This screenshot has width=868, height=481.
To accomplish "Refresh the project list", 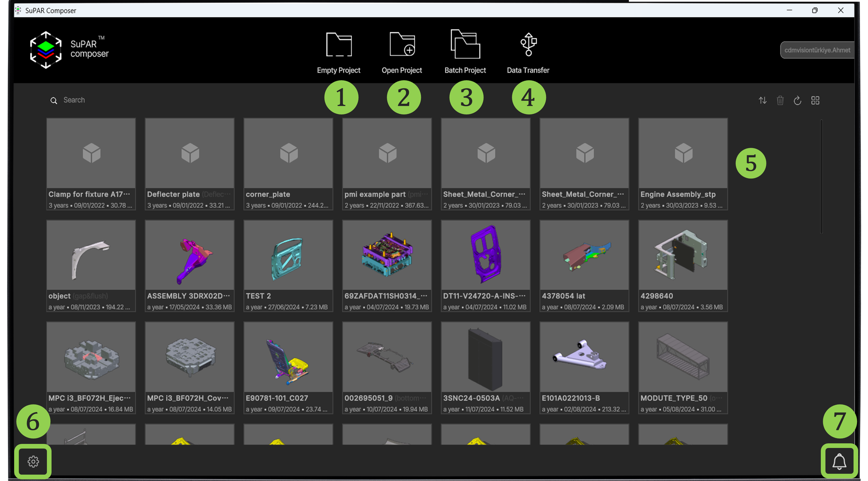I will (797, 100).
